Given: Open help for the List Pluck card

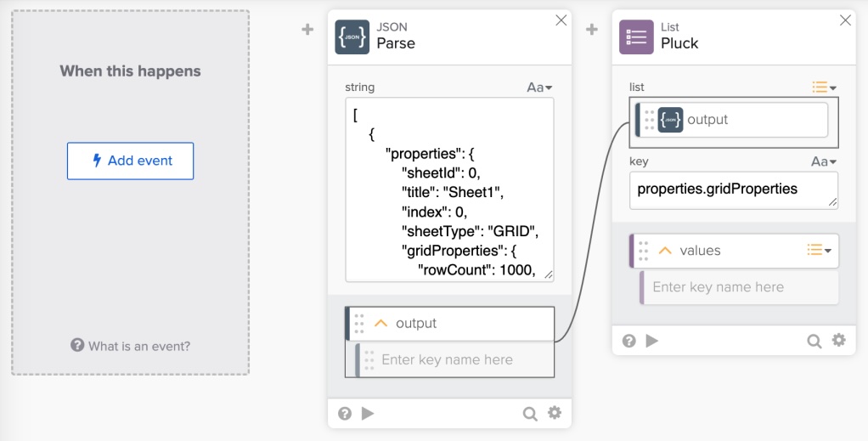Looking at the screenshot, I should pyautogui.click(x=628, y=340).
